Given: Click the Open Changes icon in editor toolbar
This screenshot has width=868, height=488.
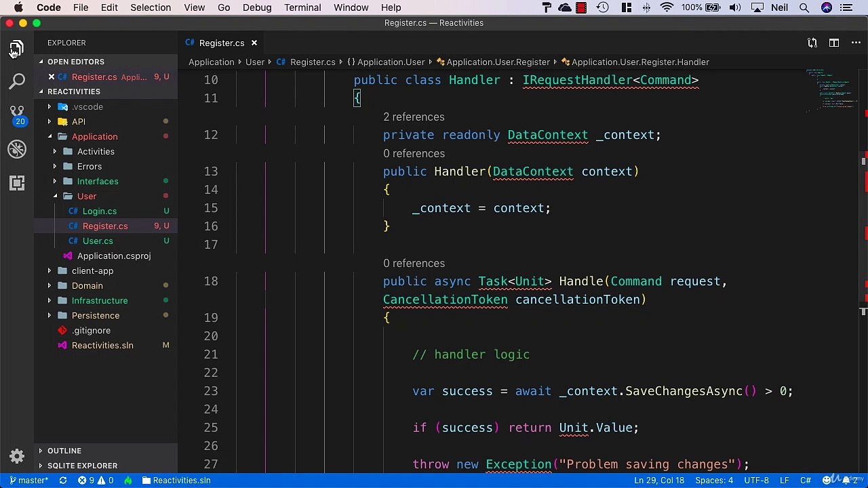Looking at the screenshot, I should 812,43.
